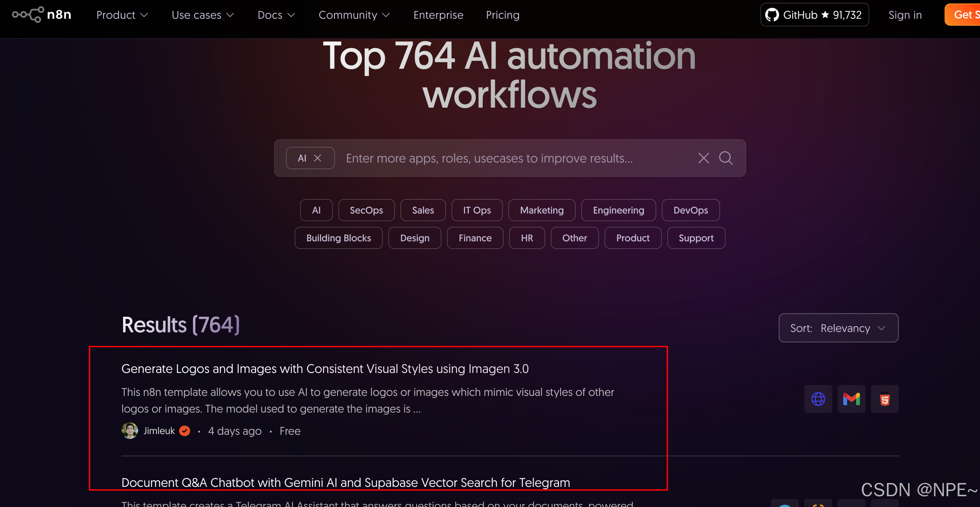Toggle the Marketing category filter
Screen dimensions: 980x507
point(541,210)
